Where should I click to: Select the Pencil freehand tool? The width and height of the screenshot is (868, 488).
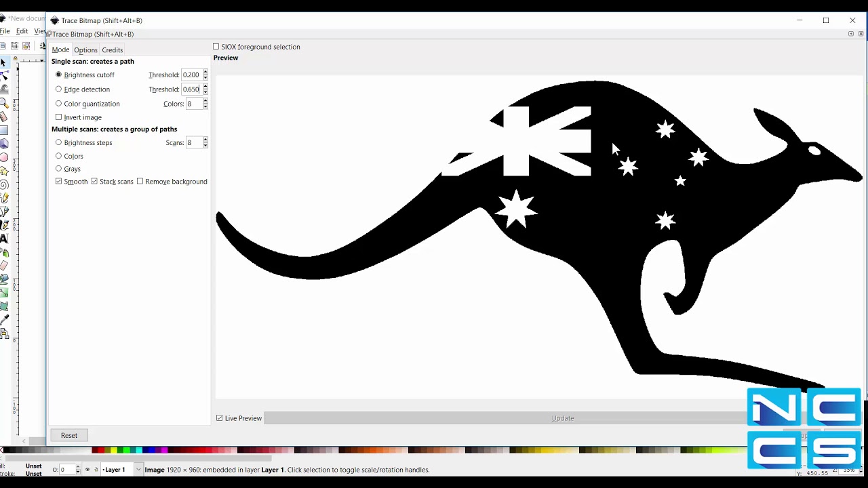tap(4, 197)
